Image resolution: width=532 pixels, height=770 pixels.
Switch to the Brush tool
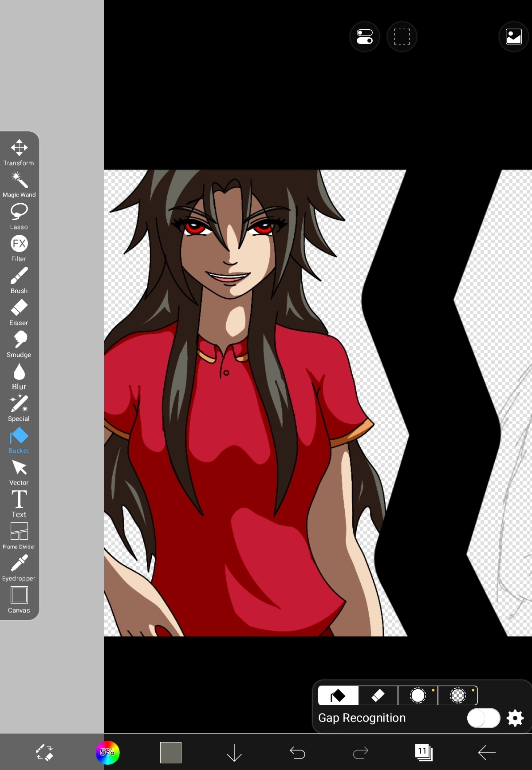(x=19, y=280)
